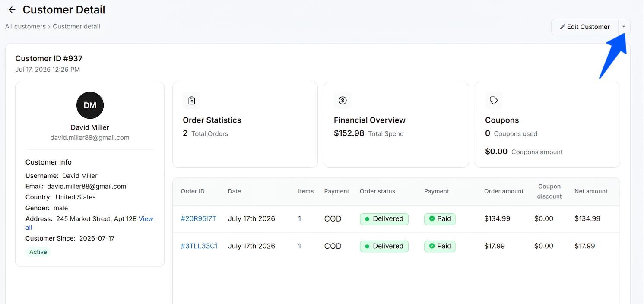This screenshot has width=644, height=304.
Task: Click the $0.00 Coupons amount value
Action: click(496, 152)
